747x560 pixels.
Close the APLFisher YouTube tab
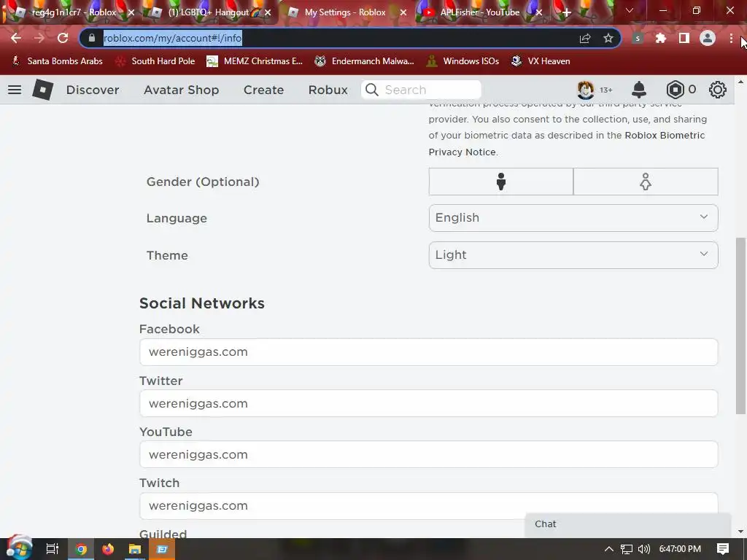tap(539, 13)
